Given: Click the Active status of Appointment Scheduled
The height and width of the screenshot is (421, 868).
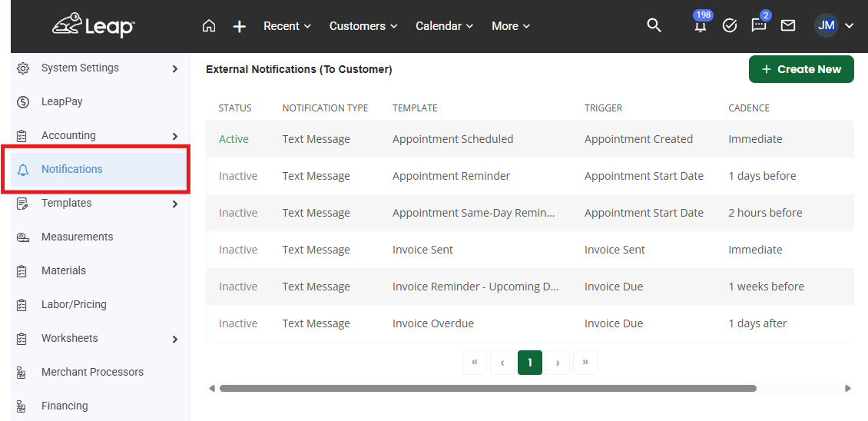Looking at the screenshot, I should pos(234,139).
